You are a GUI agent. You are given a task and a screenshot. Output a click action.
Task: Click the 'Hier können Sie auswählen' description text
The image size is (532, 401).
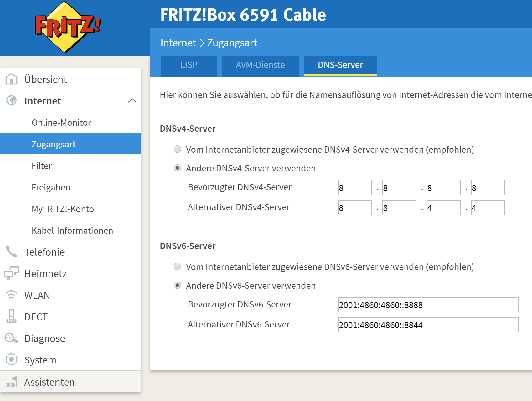click(x=346, y=95)
